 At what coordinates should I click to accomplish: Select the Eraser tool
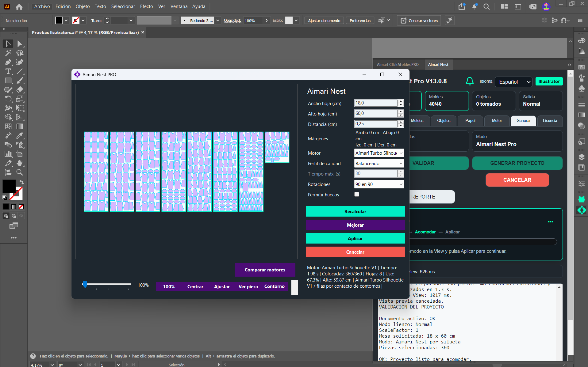pyautogui.click(x=20, y=90)
